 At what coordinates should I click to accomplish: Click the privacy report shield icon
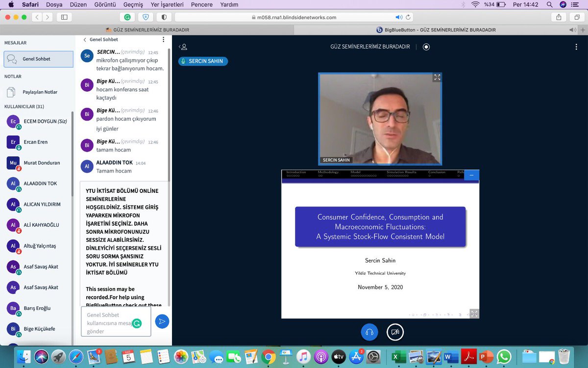click(164, 17)
